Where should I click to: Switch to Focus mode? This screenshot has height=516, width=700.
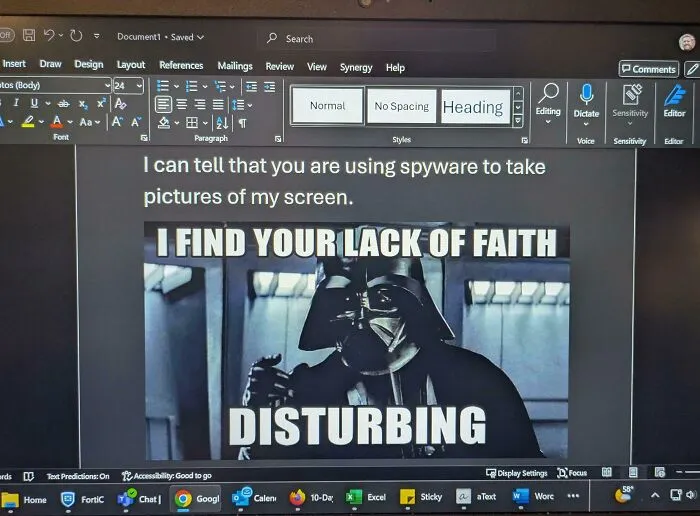click(x=572, y=473)
